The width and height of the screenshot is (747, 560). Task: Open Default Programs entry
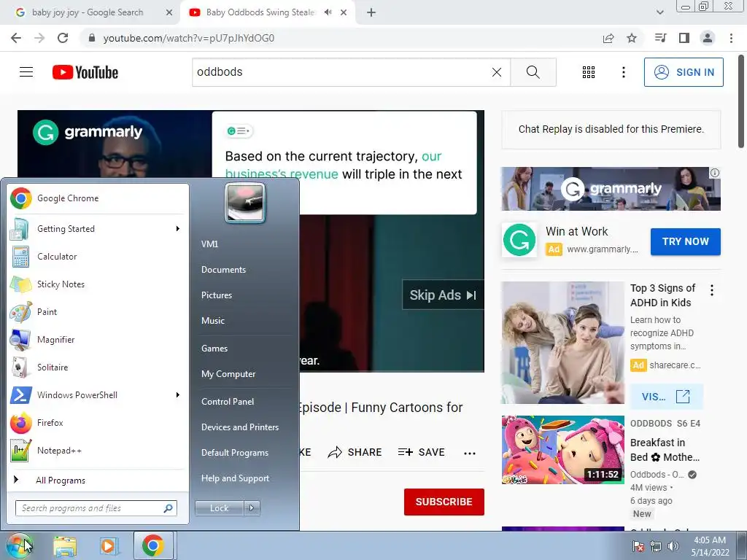click(x=235, y=453)
